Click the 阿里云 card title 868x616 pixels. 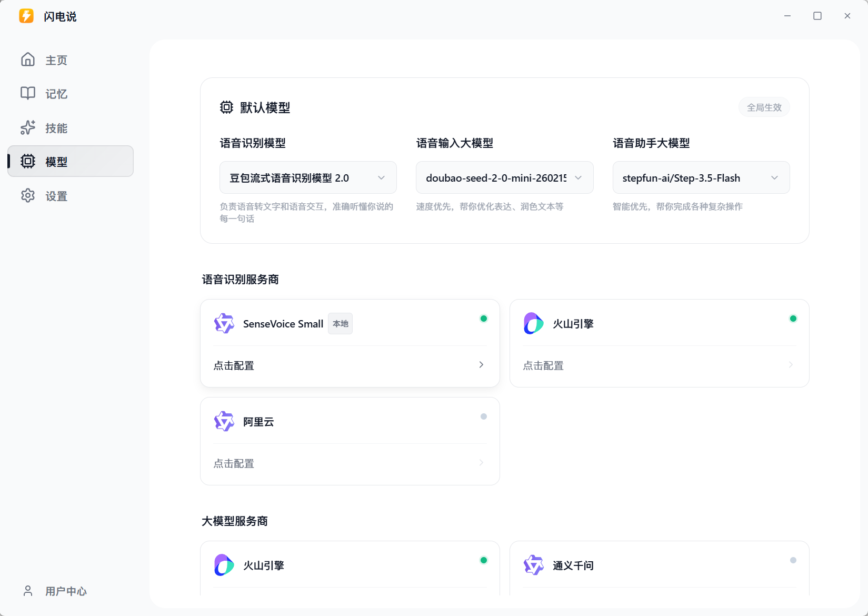pyautogui.click(x=258, y=422)
